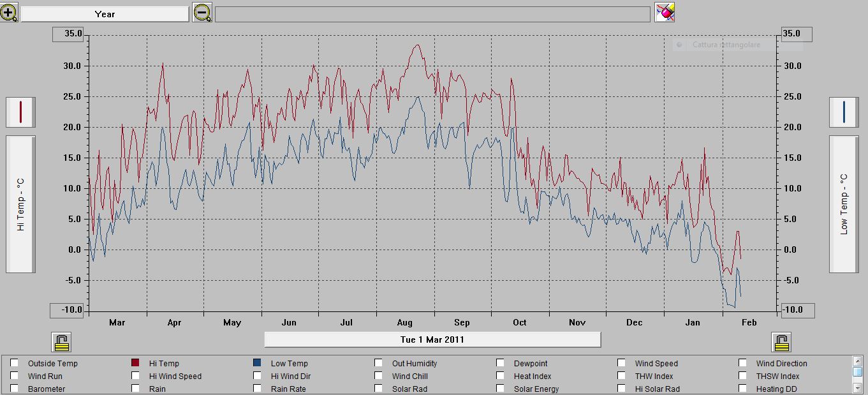
Task: Enable the Outside Temp checkbox
Action: tap(14, 363)
